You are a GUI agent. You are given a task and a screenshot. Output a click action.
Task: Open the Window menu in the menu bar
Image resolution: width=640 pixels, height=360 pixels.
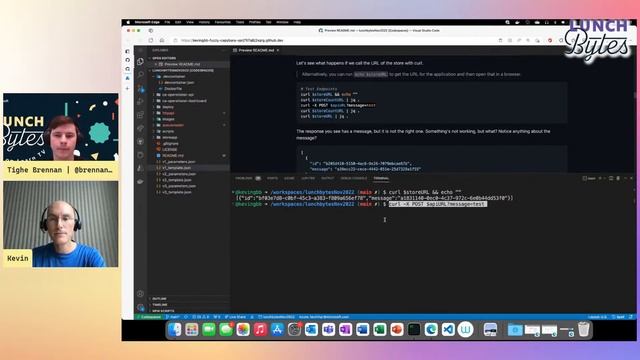click(x=282, y=22)
